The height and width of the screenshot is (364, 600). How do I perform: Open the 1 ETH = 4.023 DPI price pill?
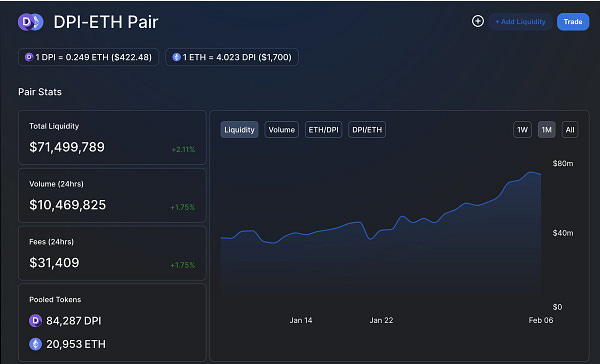pyautogui.click(x=232, y=57)
